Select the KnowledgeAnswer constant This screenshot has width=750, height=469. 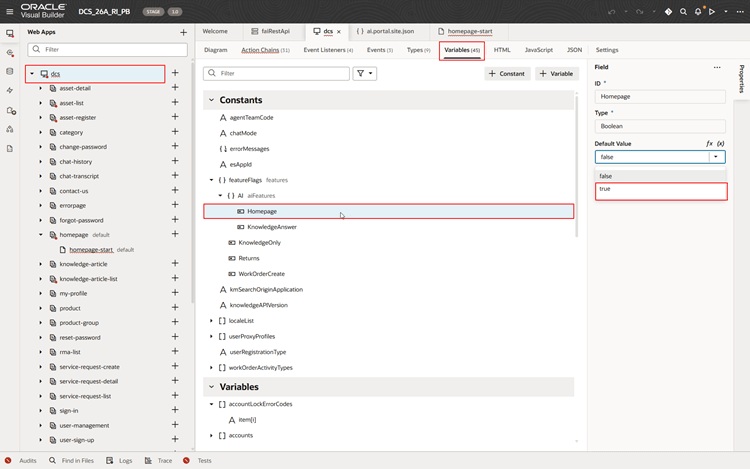point(272,227)
